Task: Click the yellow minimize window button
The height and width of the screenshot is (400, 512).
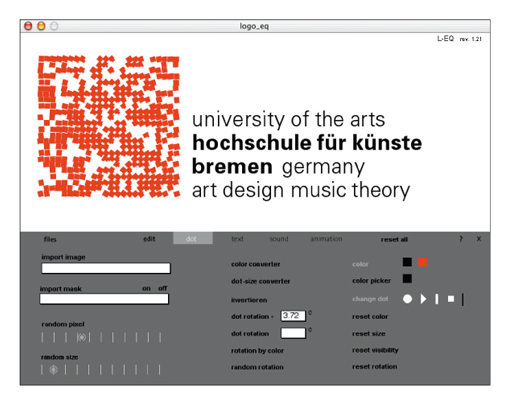Action: coord(41,26)
